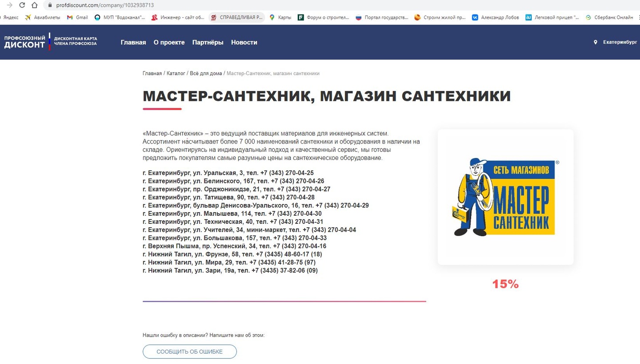The height and width of the screenshot is (364, 640).
Task: Go to Главная in the breadcrumbs
Action: click(152, 73)
